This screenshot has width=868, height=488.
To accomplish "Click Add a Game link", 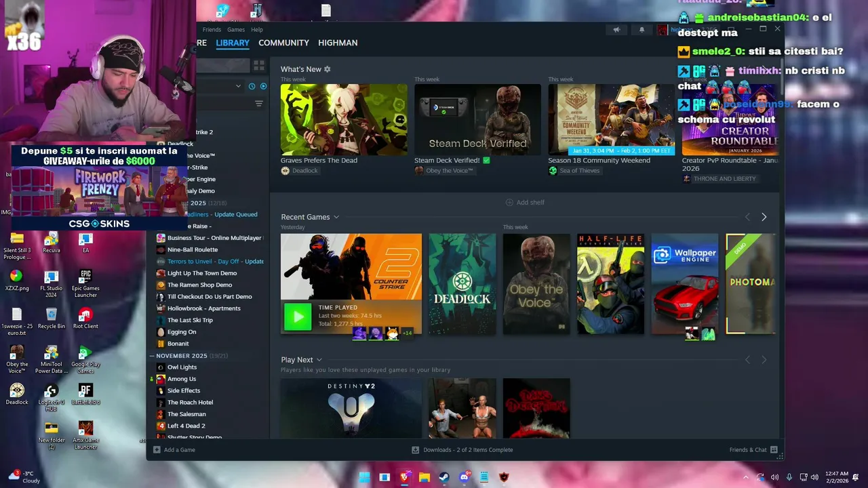I will click(x=179, y=449).
